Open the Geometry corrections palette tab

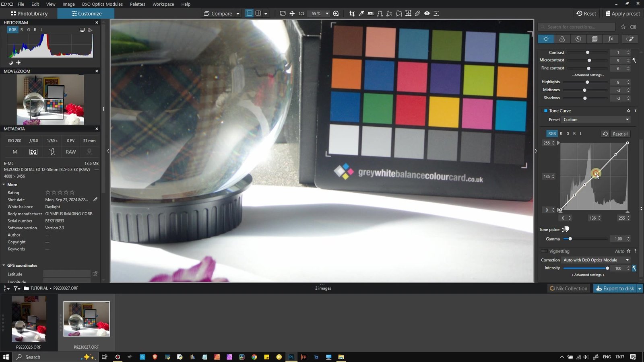594,39
